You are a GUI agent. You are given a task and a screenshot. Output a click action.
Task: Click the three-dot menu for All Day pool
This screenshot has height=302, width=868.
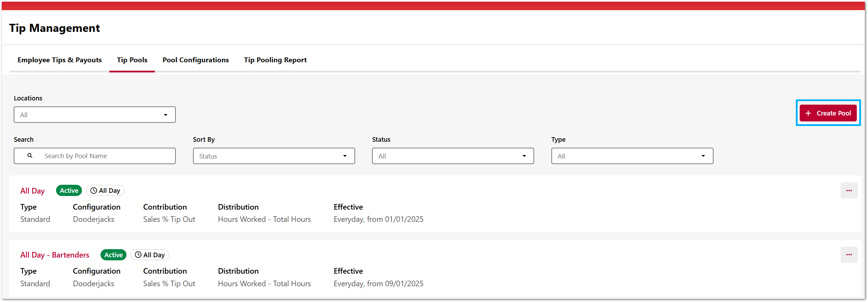click(849, 190)
